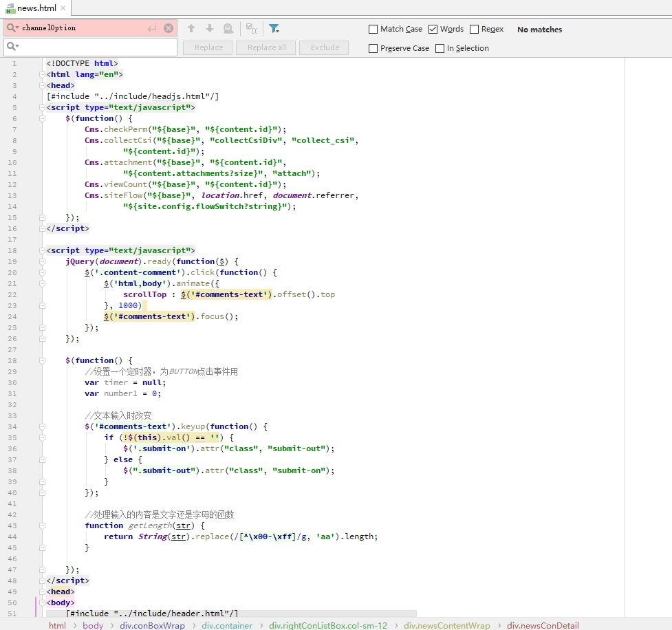672x630 pixels.
Task: Click div.container in the breadcrumb bar
Action: coord(227,625)
